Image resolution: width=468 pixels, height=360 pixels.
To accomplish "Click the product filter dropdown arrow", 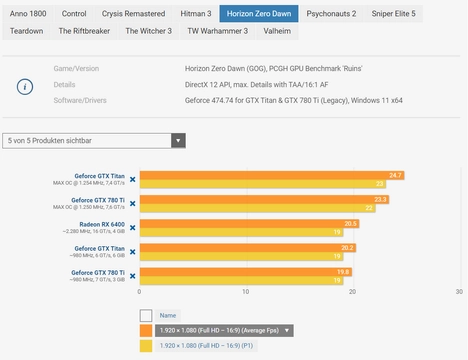I will (x=178, y=141).
